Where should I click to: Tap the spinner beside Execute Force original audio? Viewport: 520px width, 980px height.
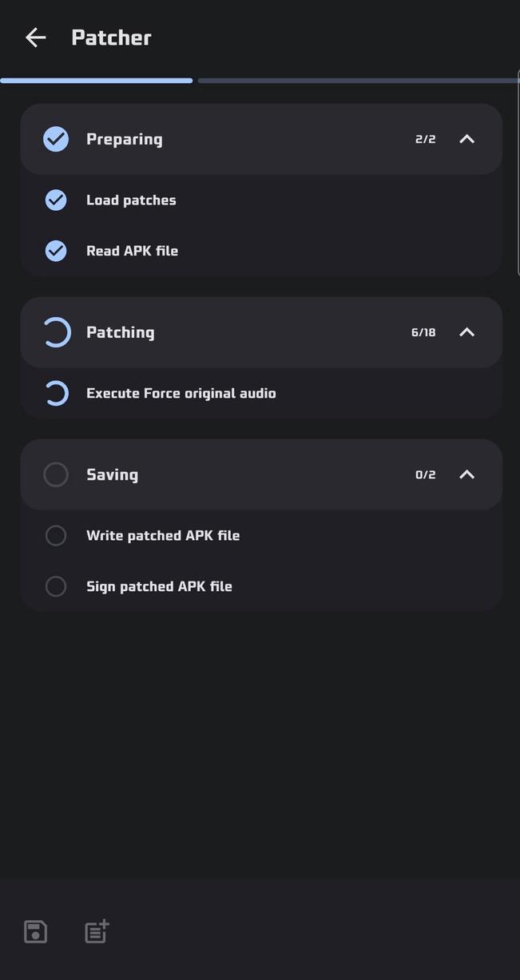click(x=56, y=393)
